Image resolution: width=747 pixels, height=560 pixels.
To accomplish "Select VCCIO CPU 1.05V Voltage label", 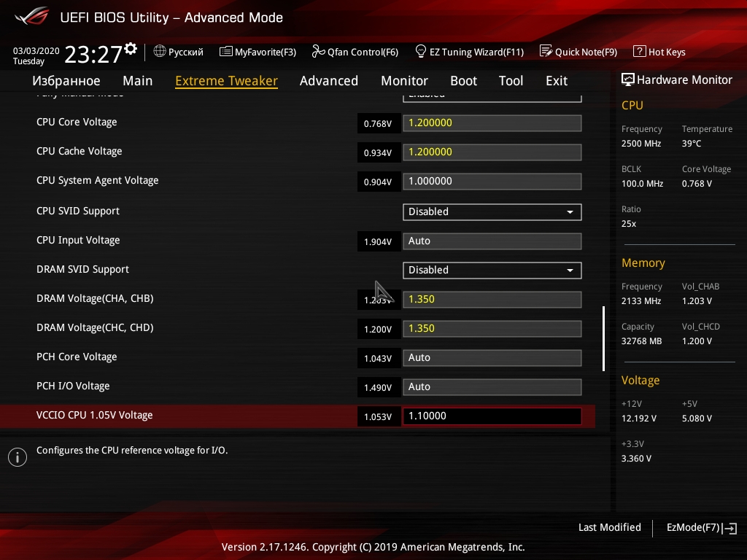I will 94,415.
